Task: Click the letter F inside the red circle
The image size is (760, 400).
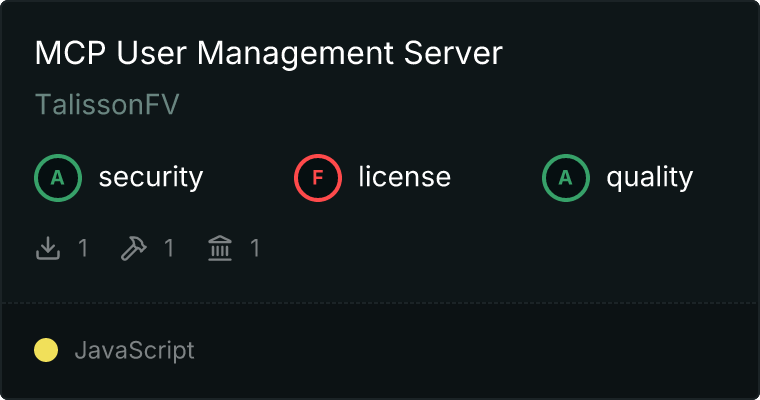Action: click(318, 178)
